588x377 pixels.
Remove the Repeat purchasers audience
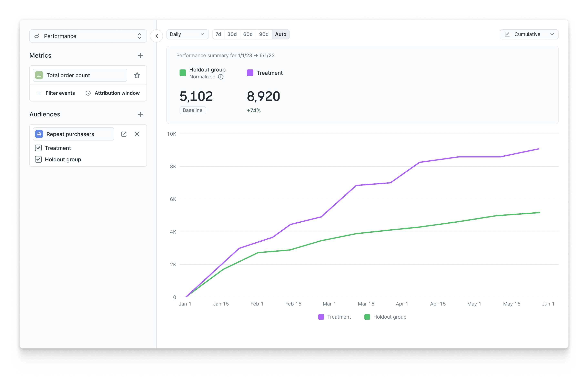pos(137,134)
